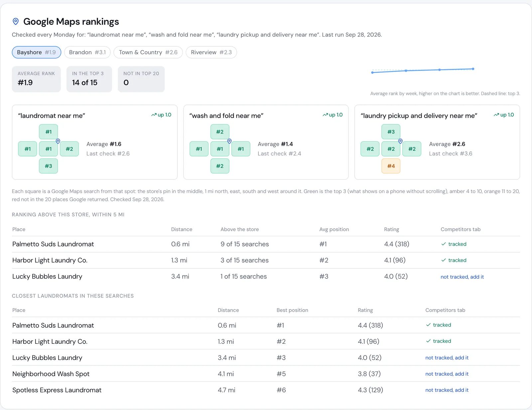532x410 pixels.
Task: Click the map pin icon beside Google Maps rankings
Action: point(16,22)
